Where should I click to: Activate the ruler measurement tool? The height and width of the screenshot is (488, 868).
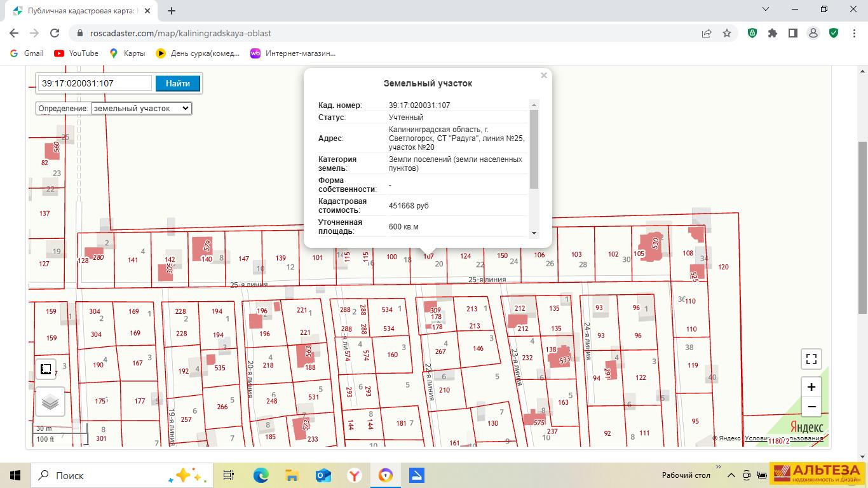point(46,369)
